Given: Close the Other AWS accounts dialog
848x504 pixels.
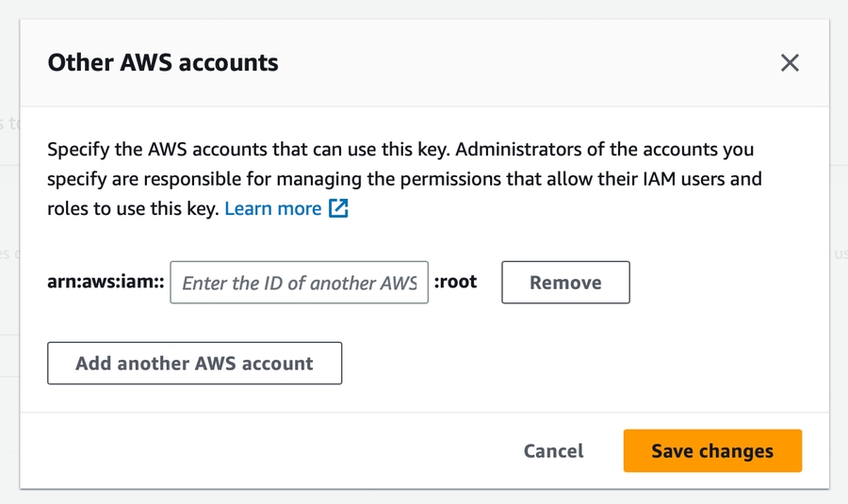Looking at the screenshot, I should click(790, 63).
